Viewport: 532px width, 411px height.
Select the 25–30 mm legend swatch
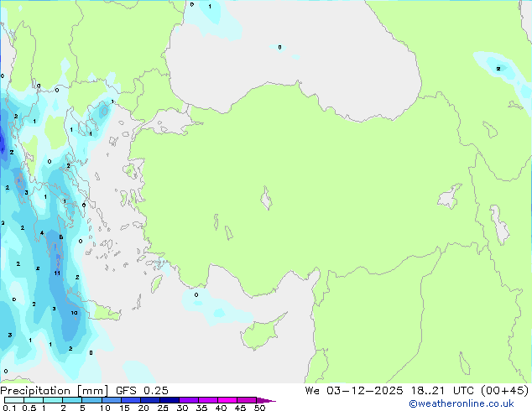pyautogui.click(x=170, y=400)
